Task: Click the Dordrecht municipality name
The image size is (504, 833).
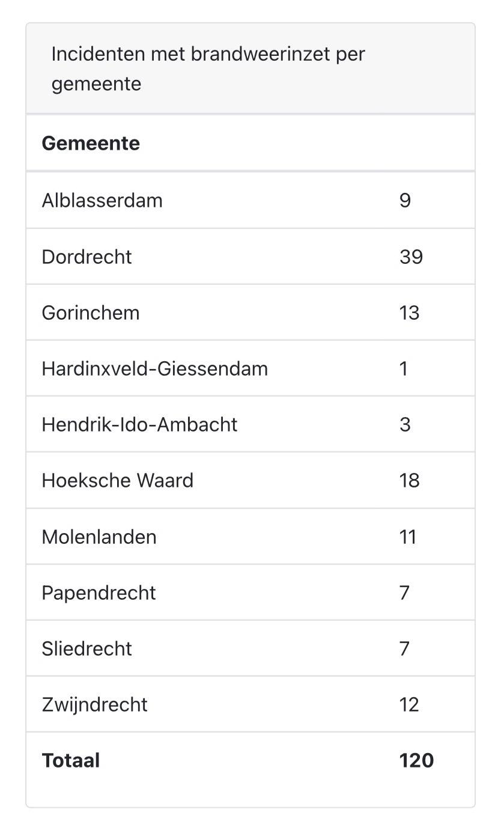Action: pos(87,257)
